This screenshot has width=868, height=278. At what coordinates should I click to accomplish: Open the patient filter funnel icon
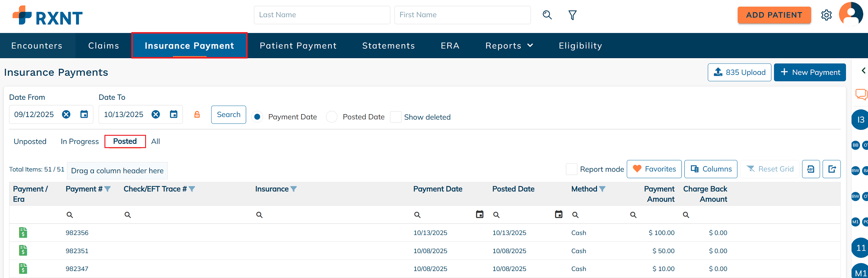click(572, 15)
